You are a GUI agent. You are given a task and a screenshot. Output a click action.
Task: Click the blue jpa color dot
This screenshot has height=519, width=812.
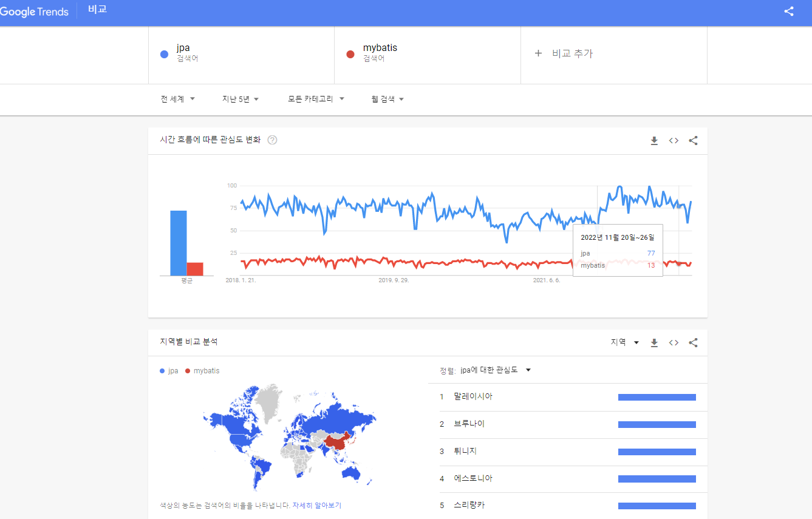point(164,54)
